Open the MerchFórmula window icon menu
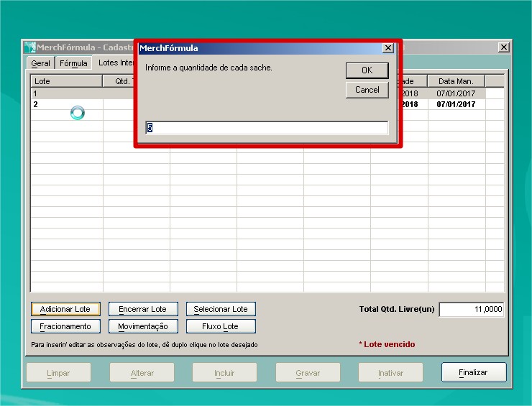532x406 pixels. coord(29,47)
